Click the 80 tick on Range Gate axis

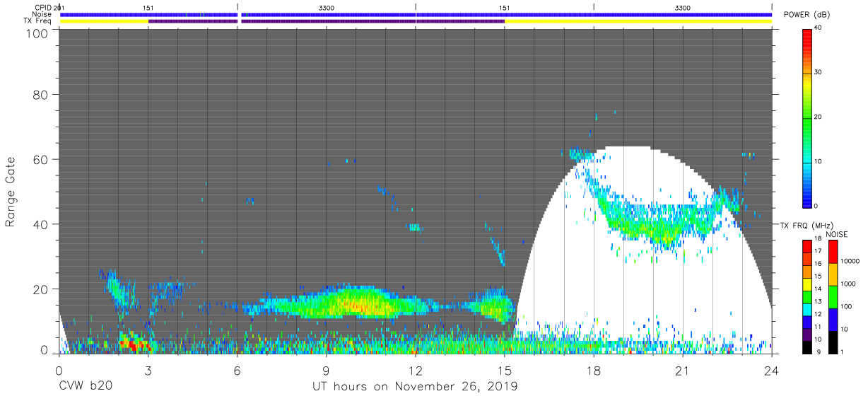click(42, 95)
